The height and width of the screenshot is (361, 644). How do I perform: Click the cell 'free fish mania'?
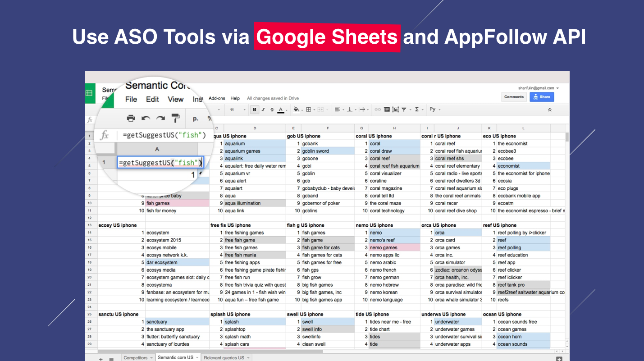[255, 255]
